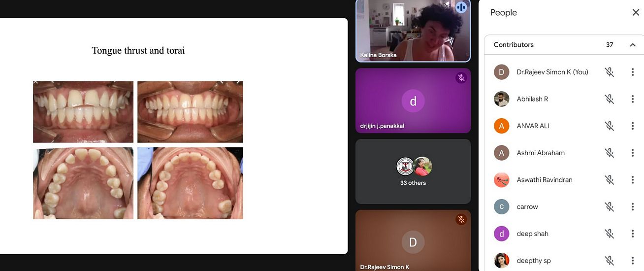Viewport: 644px width, 271px height.
Task: Click the D avatar on Dr.Rajeev tile
Action: pos(413,242)
